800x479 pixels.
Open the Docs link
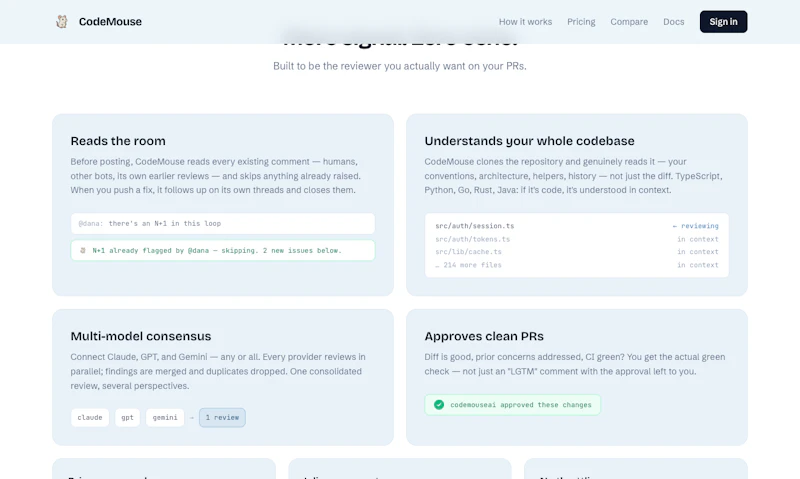click(x=673, y=22)
